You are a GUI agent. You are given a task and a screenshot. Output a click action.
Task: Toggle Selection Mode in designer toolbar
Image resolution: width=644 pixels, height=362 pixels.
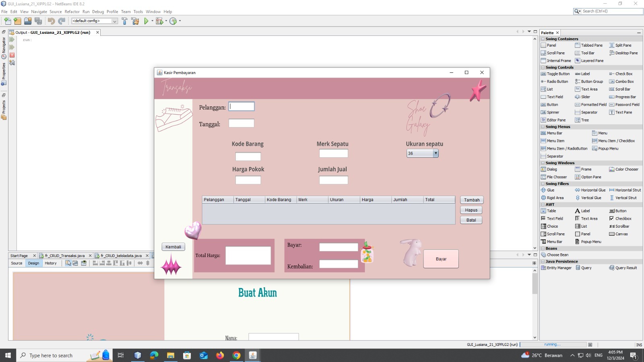[68, 263]
